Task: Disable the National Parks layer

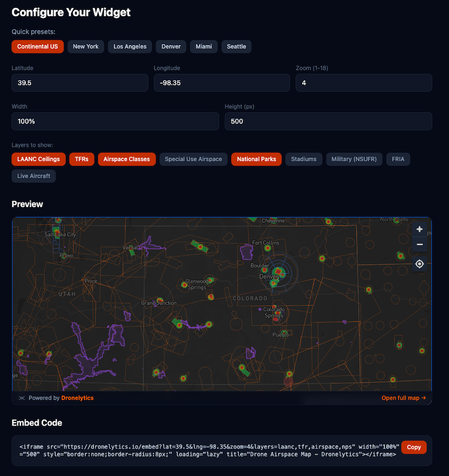Action: pyautogui.click(x=256, y=159)
